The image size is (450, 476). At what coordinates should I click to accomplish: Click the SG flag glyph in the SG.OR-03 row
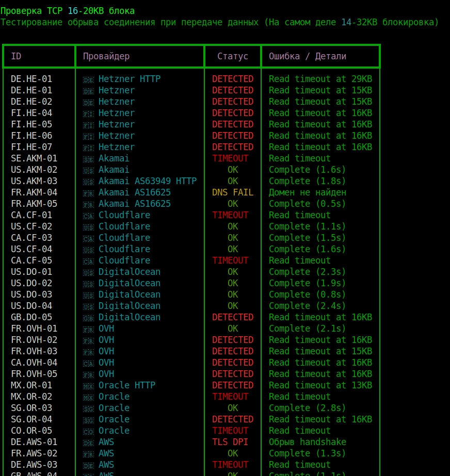pos(88,409)
